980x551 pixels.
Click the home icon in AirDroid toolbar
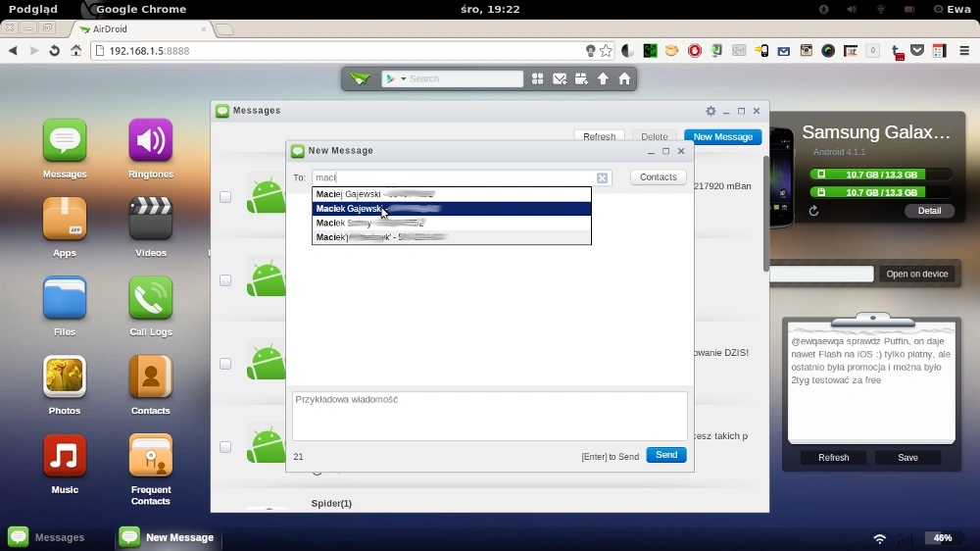pyautogui.click(x=624, y=78)
